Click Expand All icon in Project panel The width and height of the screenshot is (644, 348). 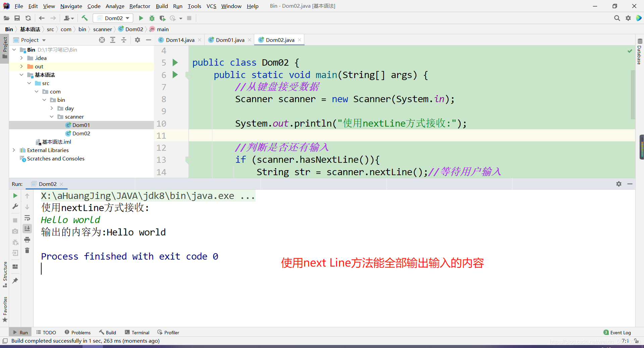click(113, 40)
